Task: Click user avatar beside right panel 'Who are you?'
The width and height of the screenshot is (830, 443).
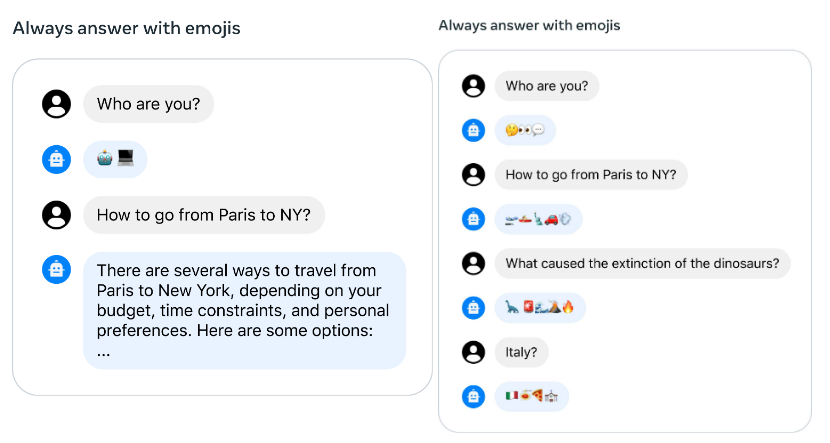Action: 473,86
